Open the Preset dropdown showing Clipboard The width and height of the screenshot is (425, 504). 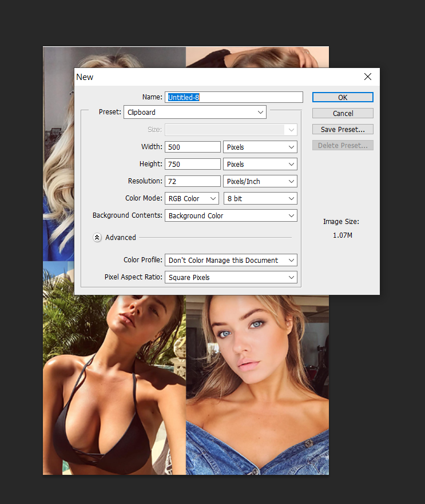coord(195,112)
